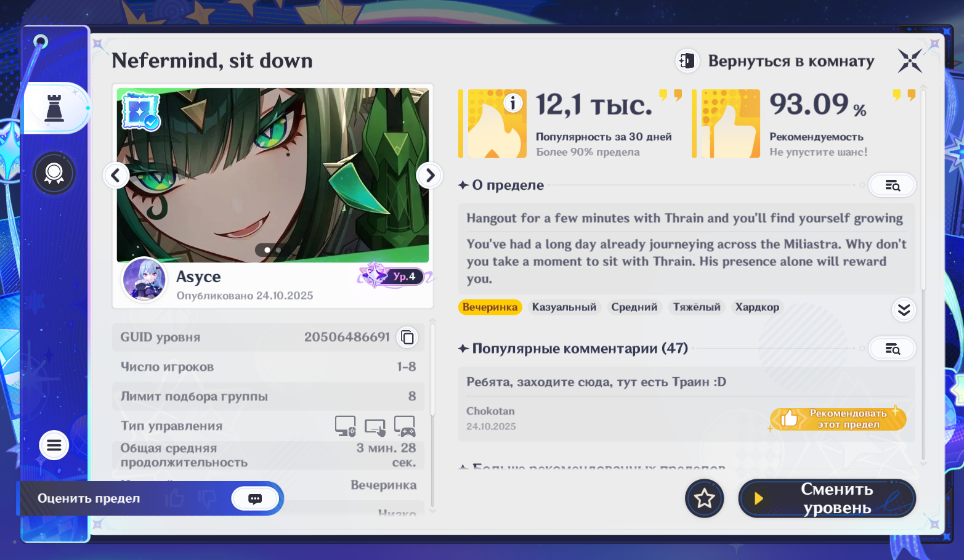Image resolution: width=964 pixels, height=560 pixels.
Task: Copy the level GUID
Action: pyautogui.click(x=407, y=337)
